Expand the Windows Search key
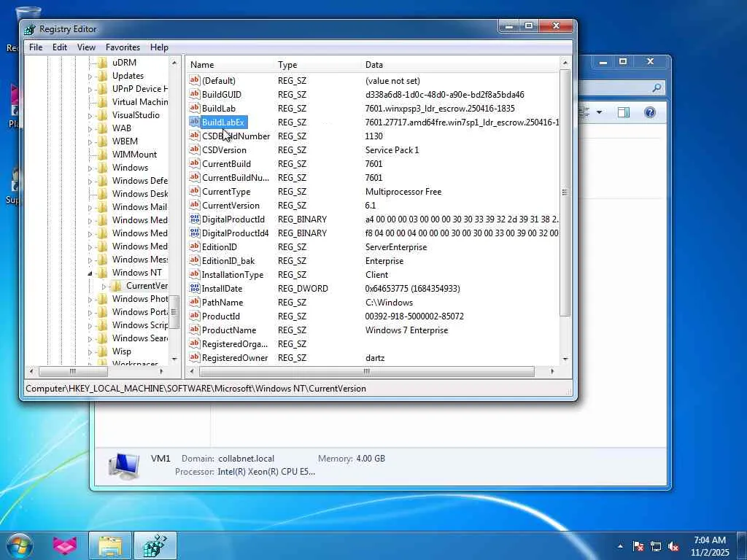 90,339
